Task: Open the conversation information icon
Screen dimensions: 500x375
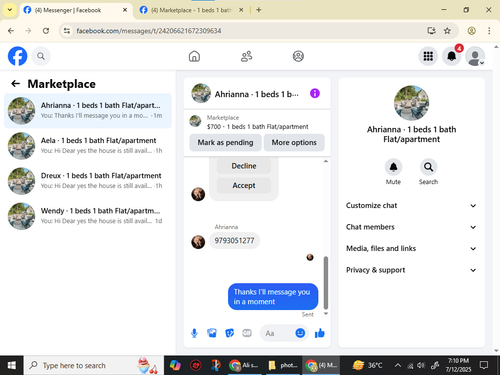Action: click(x=315, y=93)
